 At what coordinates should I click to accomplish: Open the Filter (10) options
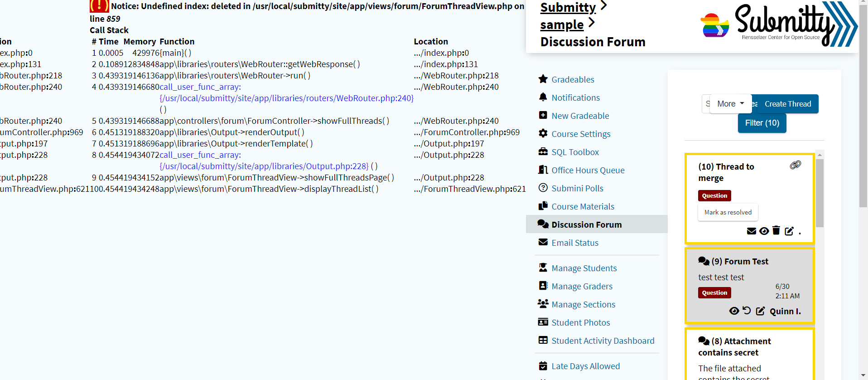(762, 123)
